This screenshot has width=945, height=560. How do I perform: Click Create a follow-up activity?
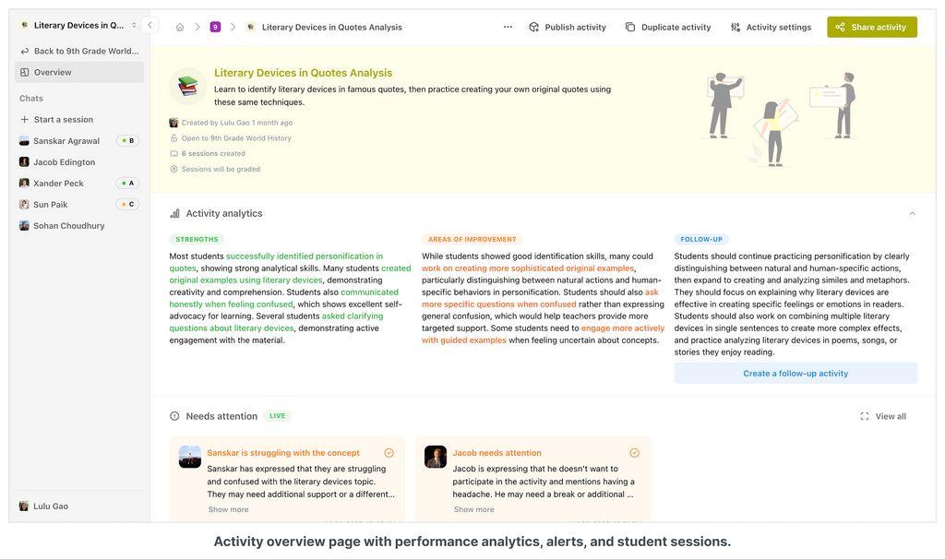click(x=795, y=373)
